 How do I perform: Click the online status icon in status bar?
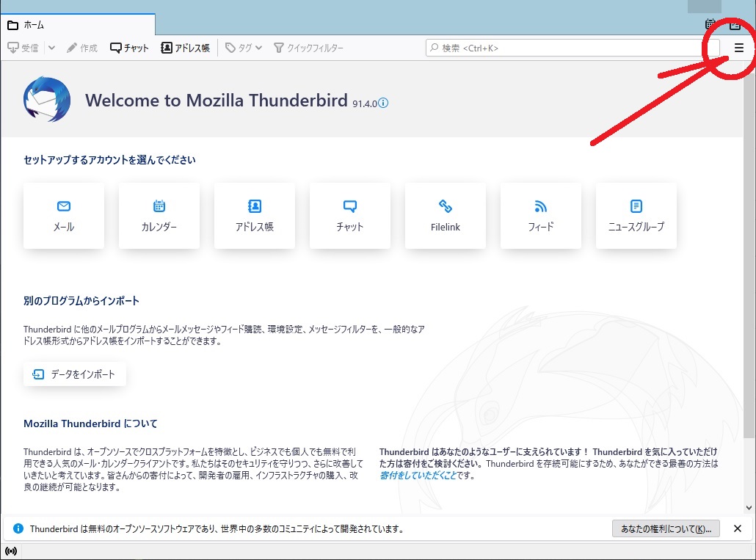point(11,551)
